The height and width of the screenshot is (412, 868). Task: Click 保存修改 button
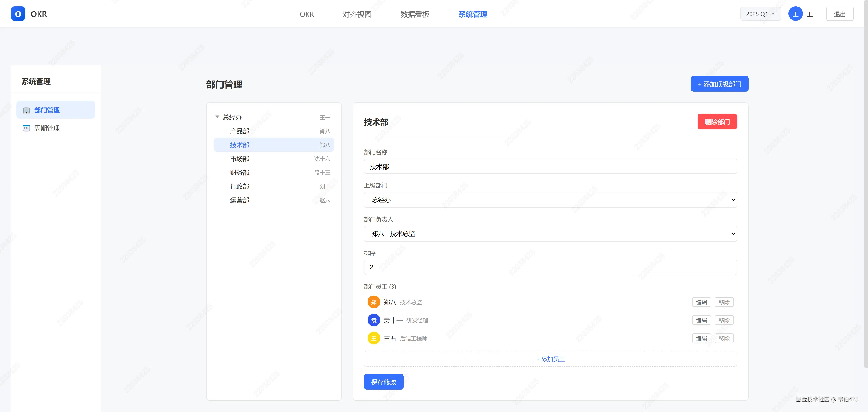pos(383,382)
